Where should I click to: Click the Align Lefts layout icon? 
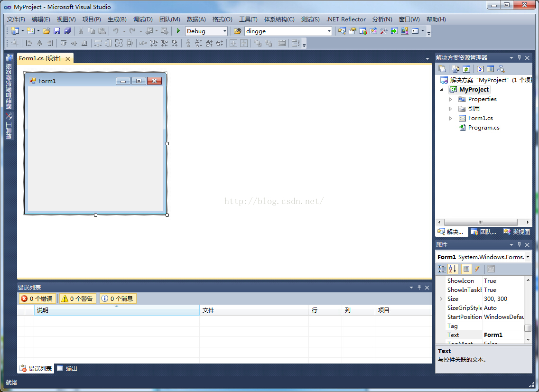tap(29, 43)
